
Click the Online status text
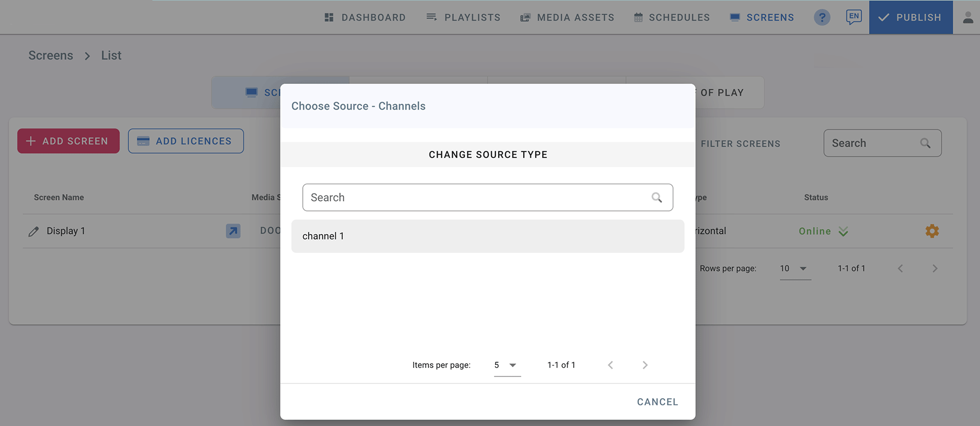click(815, 231)
